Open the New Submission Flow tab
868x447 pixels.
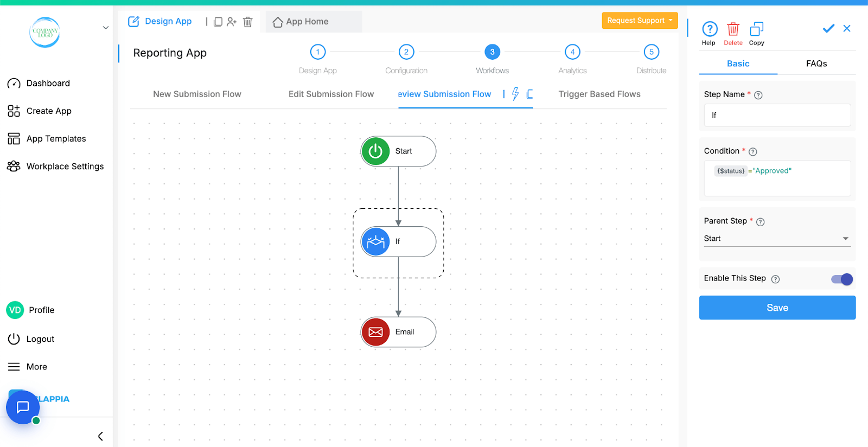(x=197, y=94)
